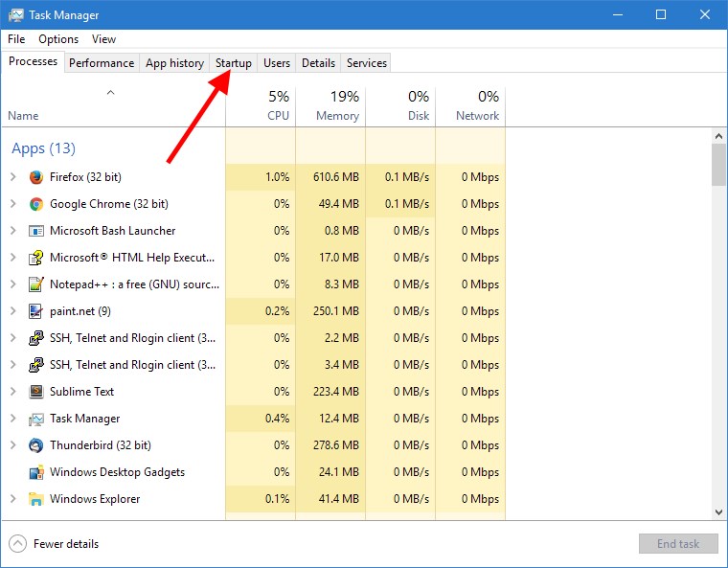The width and height of the screenshot is (728, 568).
Task: Click the End task button
Action: tap(678, 544)
